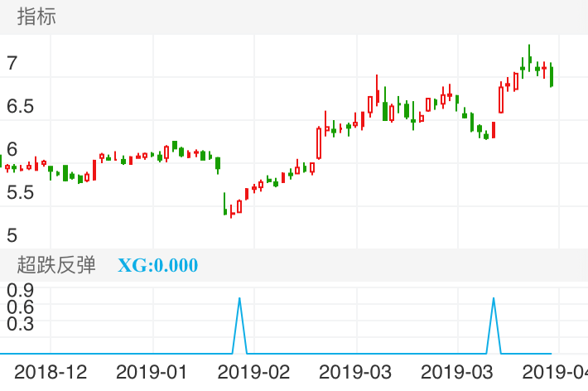
Task: Select the 2019-01 date label
Action: click(x=153, y=371)
